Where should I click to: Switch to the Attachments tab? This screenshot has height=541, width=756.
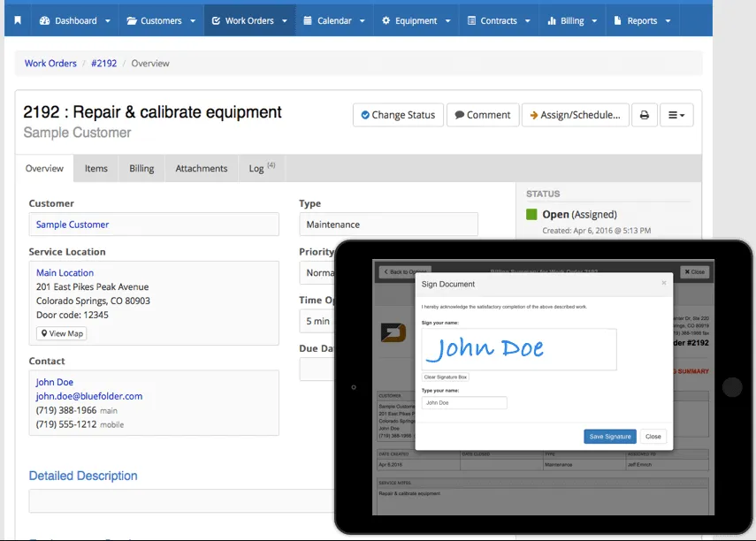[x=201, y=168]
